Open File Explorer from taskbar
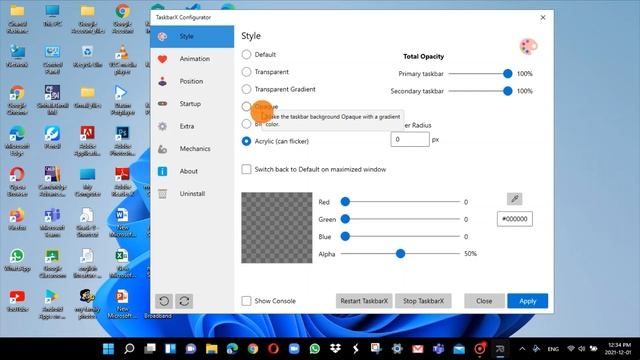The image size is (640, 360). click(211, 349)
